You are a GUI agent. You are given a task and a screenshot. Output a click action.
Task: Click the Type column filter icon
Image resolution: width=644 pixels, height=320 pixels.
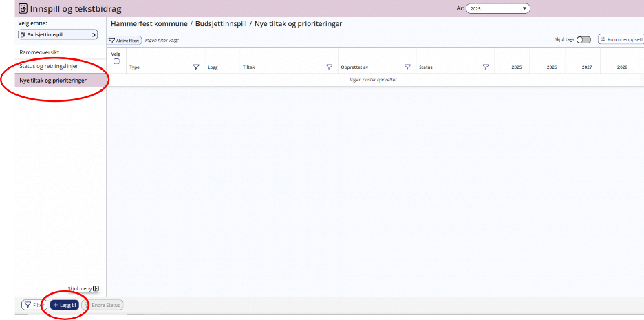tap(196, 67)
